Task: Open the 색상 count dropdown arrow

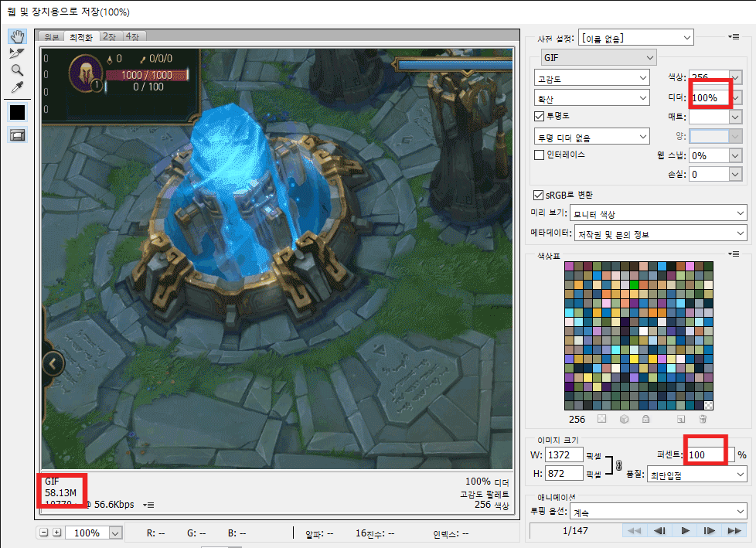Action: click(x=735, y=77)
